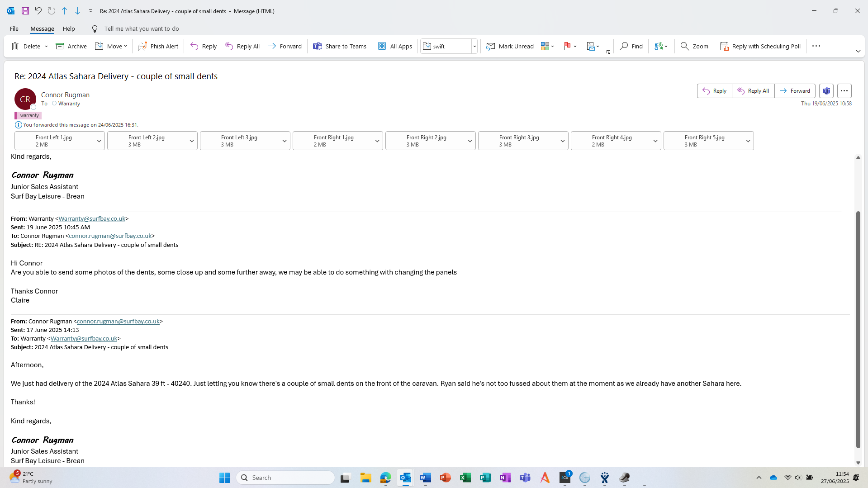Open the connor.rugman@surfbay.co.uk link in the To line
The width and height of the screenshot is (868, 488).
110,236
